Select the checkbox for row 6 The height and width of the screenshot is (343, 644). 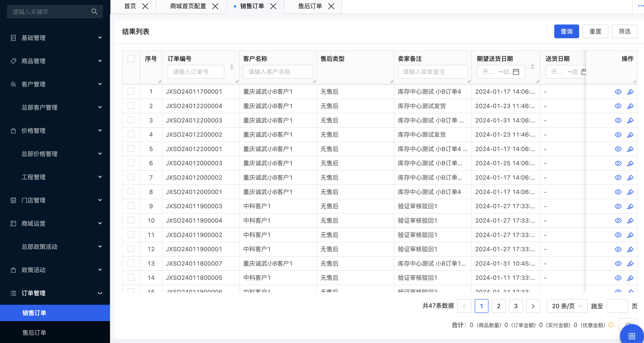131,163
